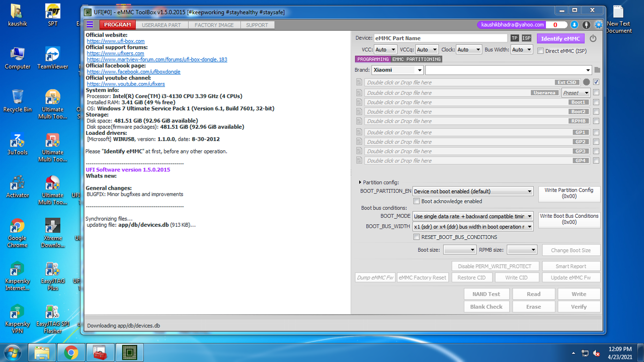Check the Boot1 row checkbox

click(596, 102)
